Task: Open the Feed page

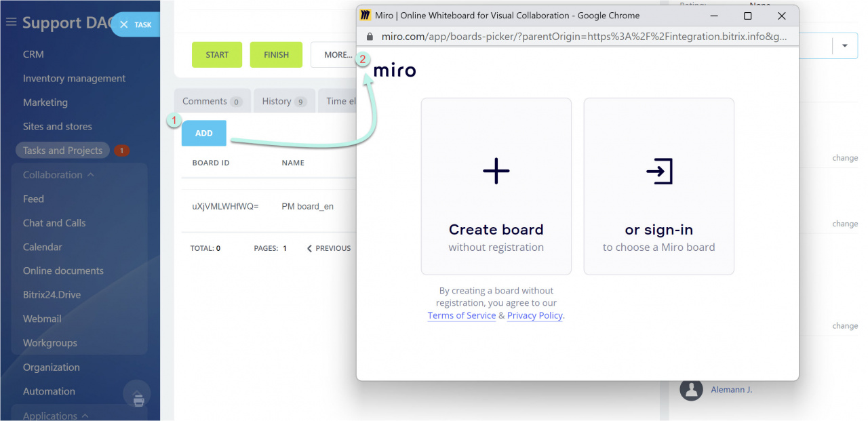Action: [x=33, y=199]
